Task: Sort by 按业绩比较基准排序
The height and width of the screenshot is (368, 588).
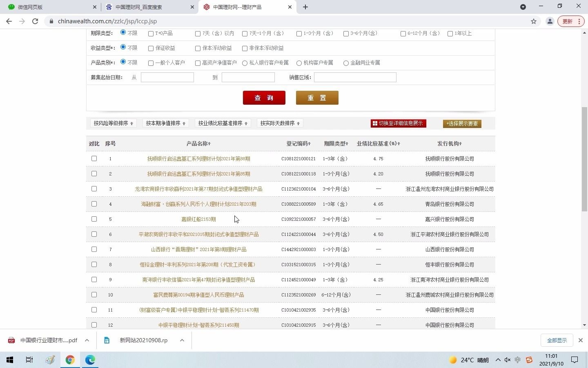Action: point(223,123)
